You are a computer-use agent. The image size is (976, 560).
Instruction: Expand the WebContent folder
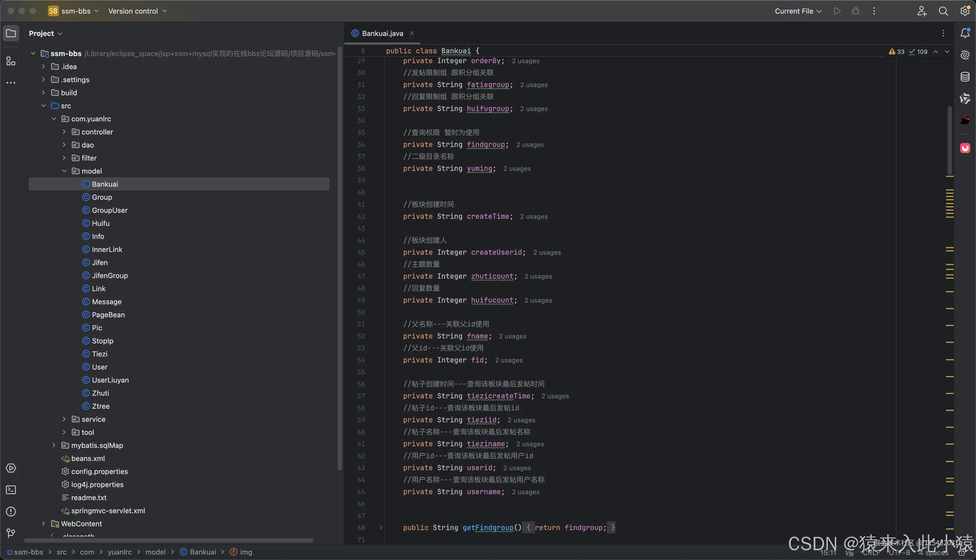coord(44,524)
